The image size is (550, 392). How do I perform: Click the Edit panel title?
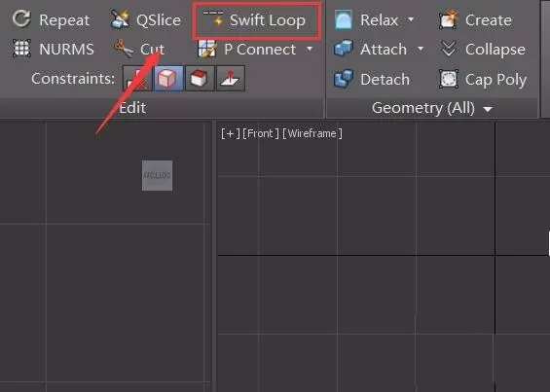pos(132,108)
